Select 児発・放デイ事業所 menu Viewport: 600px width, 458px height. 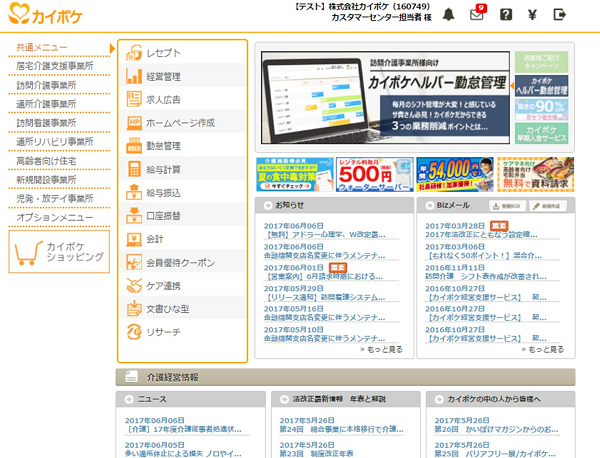55,199
